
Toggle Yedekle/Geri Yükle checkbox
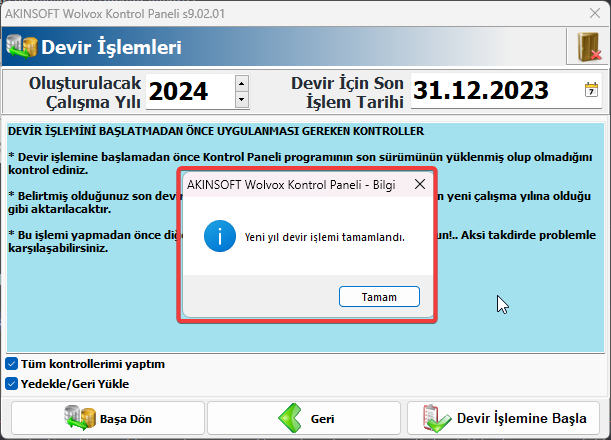pos(11,383)
